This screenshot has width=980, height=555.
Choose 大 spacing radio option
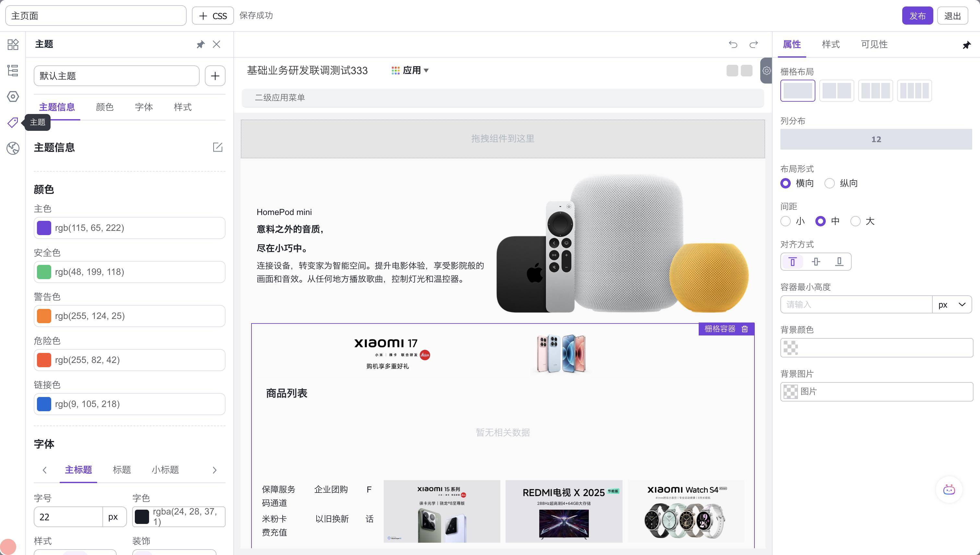(855, 221)
